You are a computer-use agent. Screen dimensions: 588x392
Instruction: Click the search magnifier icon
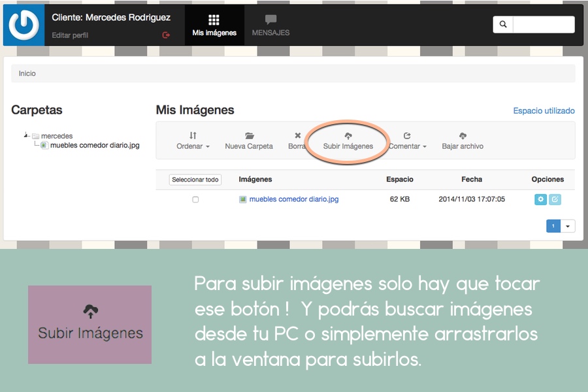[x=503, y=24]
